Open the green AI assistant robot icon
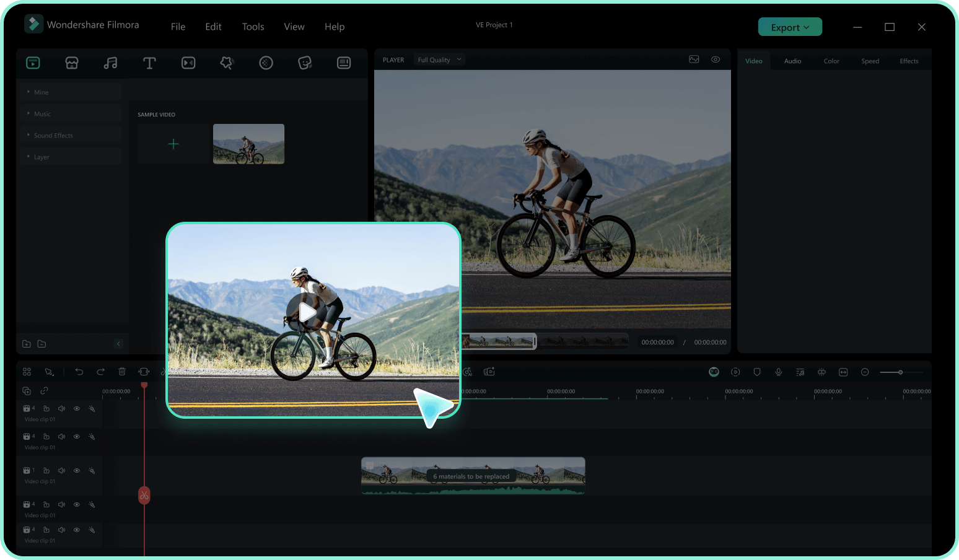This screenshot has width=959, height=560. (x=714, y=372)
